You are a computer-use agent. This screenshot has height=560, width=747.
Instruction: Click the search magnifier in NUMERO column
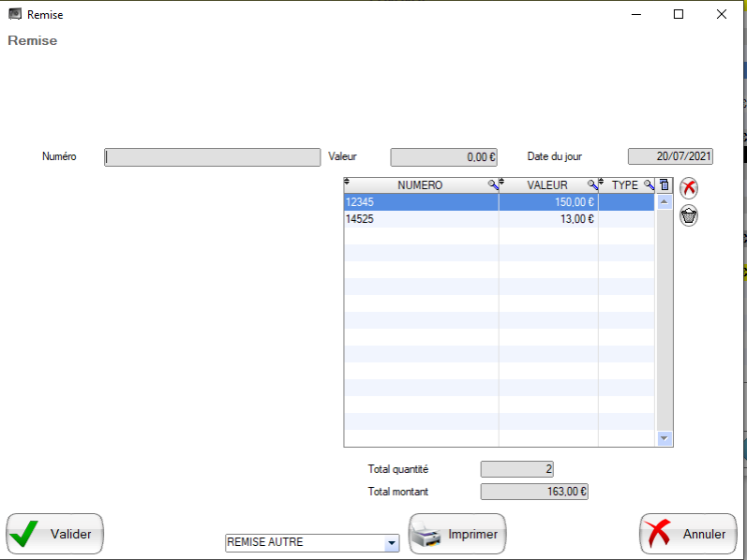click(x=493, y=185)
